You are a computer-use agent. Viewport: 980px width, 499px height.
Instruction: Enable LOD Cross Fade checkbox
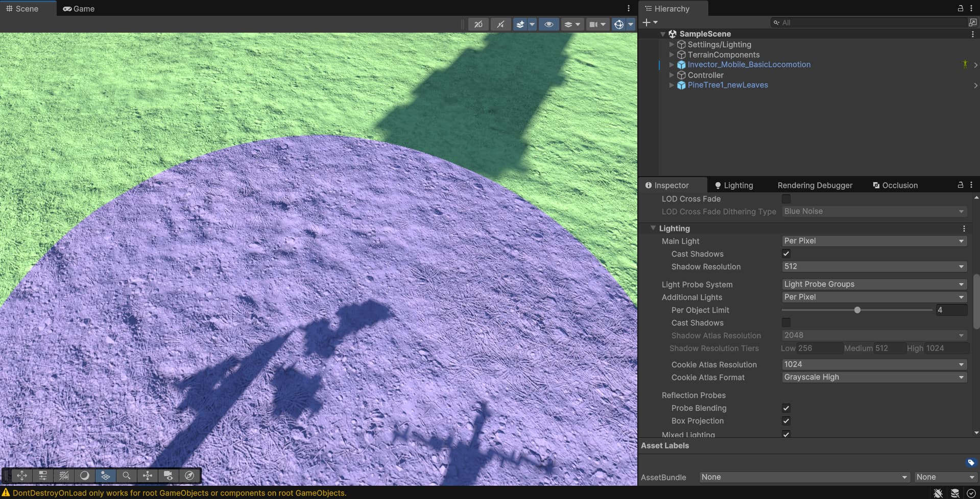coord(786,199)
